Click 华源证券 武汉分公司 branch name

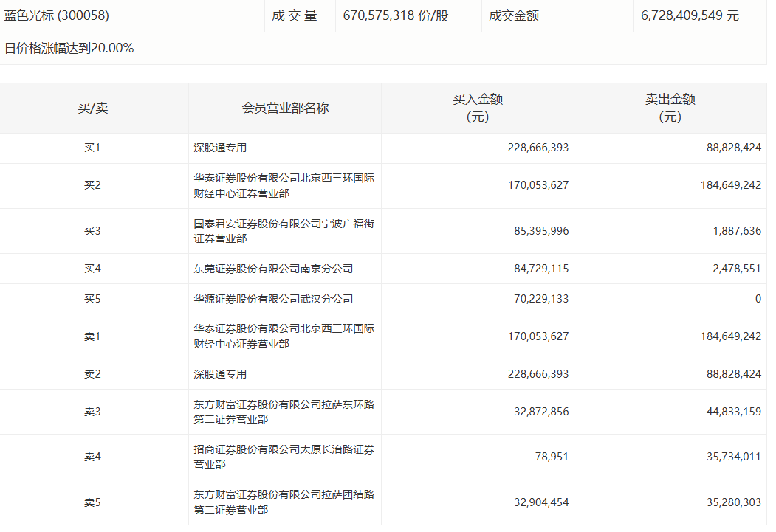pos(273,299)
